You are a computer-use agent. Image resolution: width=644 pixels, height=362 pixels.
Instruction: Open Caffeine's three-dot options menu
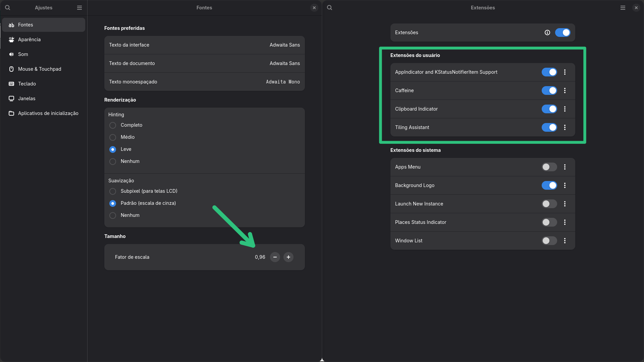coord(565,90)
